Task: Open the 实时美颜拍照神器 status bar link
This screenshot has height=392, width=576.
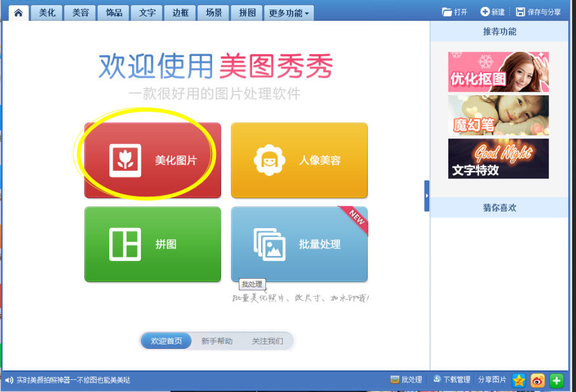Action: point(74,380)
